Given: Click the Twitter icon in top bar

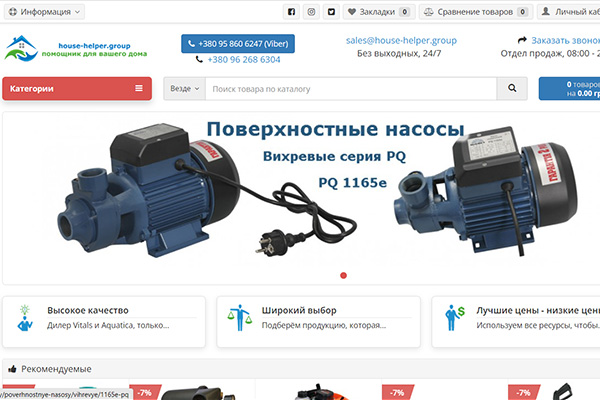Looking at the screenshot, I should click(331, 12).
